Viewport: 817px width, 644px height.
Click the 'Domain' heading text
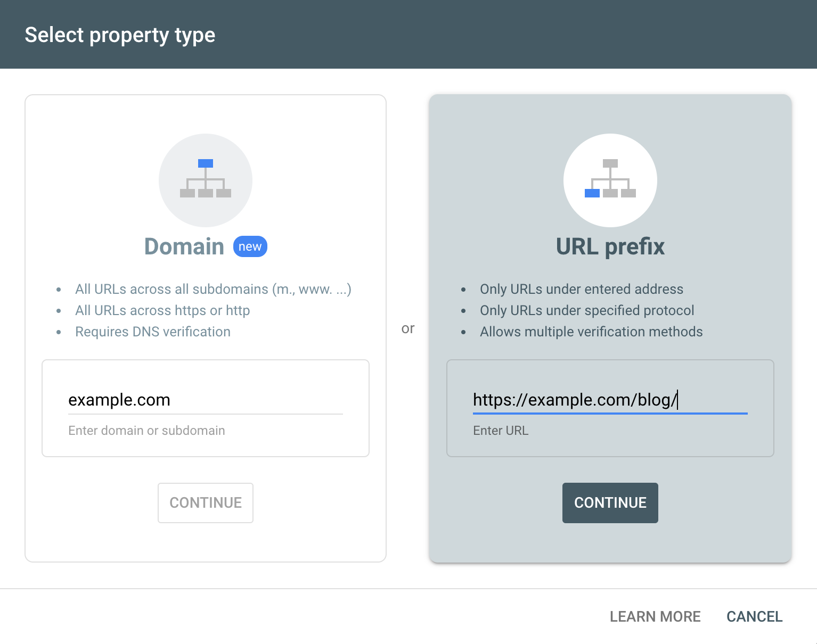coord(184,246)
